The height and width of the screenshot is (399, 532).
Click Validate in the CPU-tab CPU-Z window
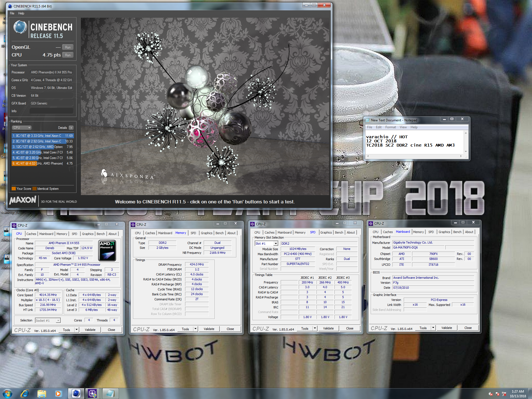90,330
